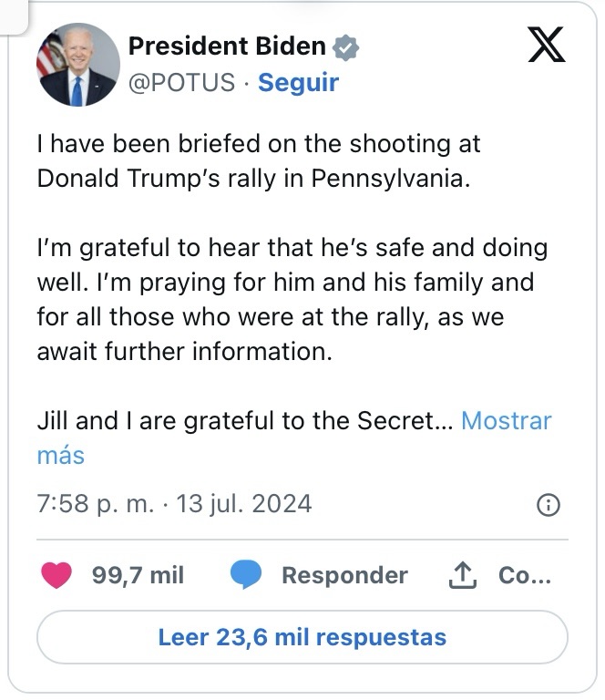Click the Responder label
The height and width of the screenshot is (700, 605).
(344, 575)
